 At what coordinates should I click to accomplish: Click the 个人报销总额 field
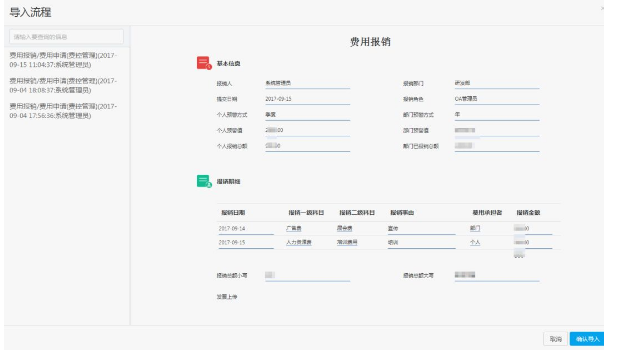click(307, 146)
